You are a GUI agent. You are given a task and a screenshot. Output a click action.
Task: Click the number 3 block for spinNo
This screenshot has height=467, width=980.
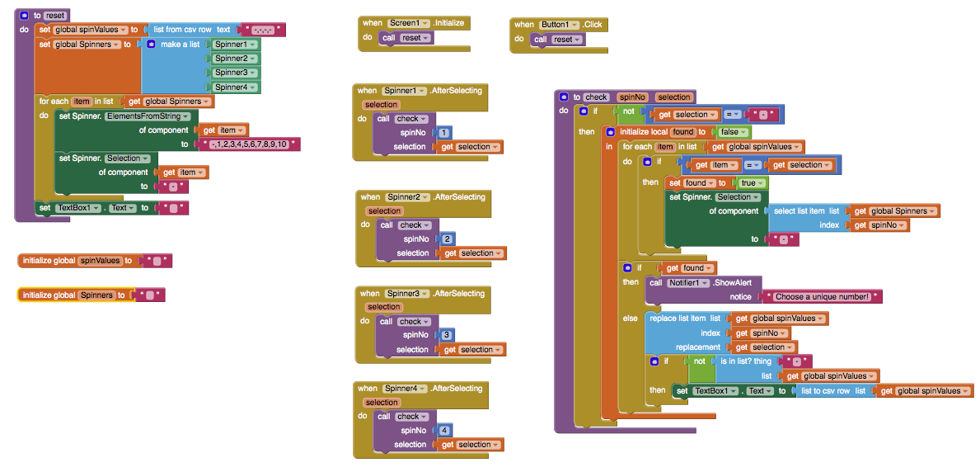click(446, 336)
